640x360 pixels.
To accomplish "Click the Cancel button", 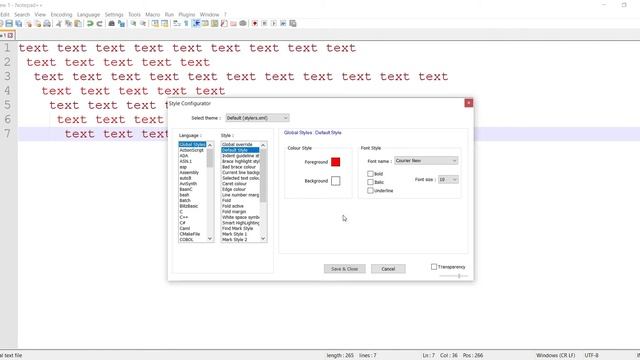I will point(388,269).
